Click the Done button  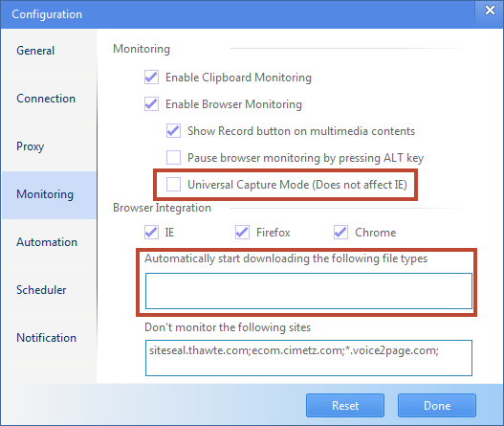tap(437, 405)
